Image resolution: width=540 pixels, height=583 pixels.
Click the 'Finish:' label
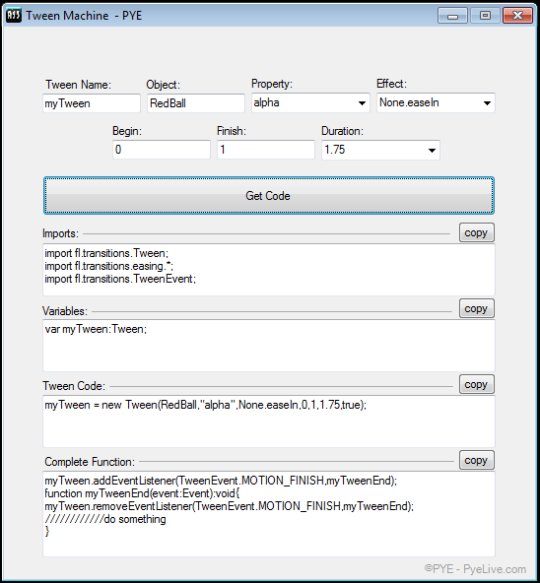tap(232, 131)
